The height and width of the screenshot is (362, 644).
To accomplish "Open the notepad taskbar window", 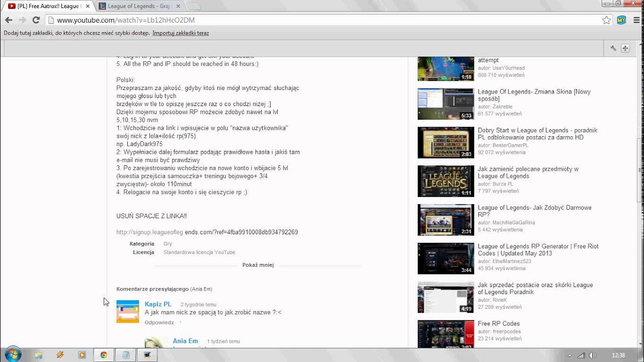I will [x=126, y=355].
